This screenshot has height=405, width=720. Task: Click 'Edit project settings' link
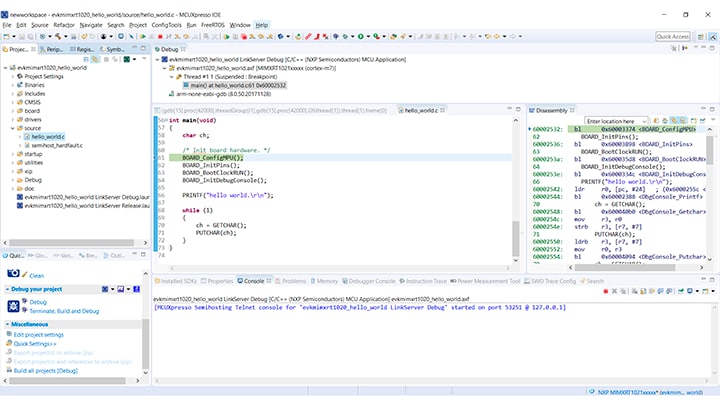[38, 334]
